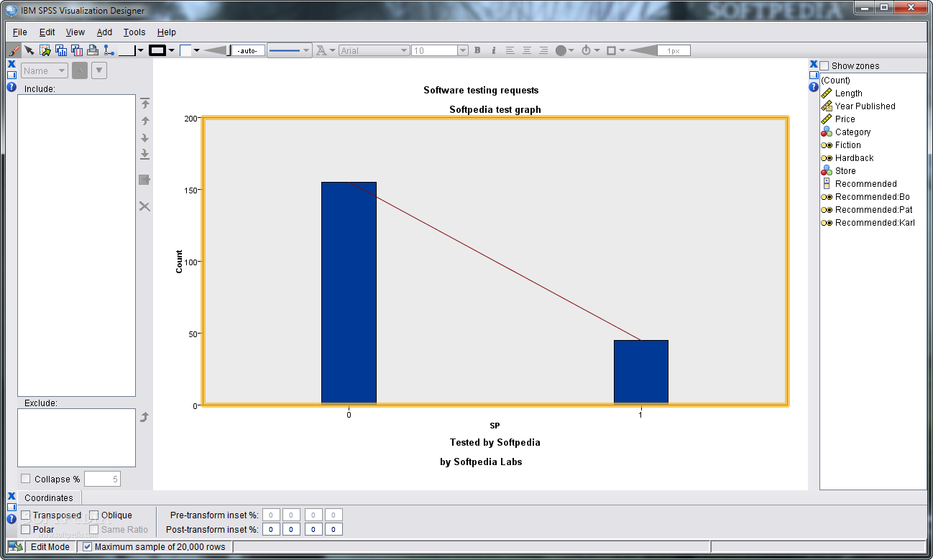Viewport: 933px width, 560px height.
Task: Select the paintbrush edit tool
Action: [14, 50]
